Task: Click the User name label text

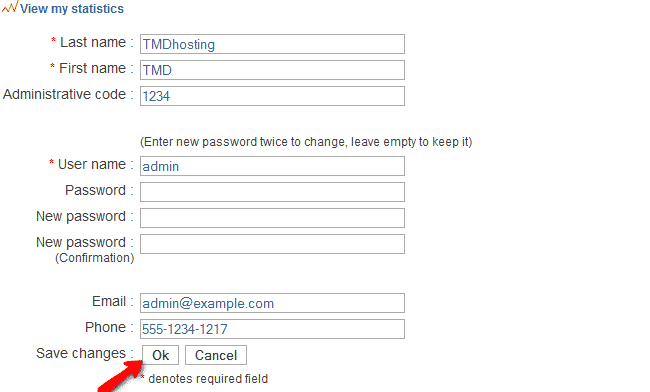Action: click(x=92, y=165)
